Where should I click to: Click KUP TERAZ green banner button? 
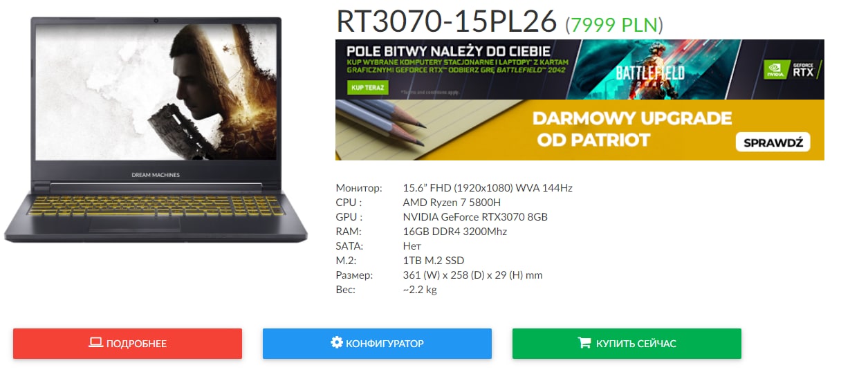click(368, 88)
